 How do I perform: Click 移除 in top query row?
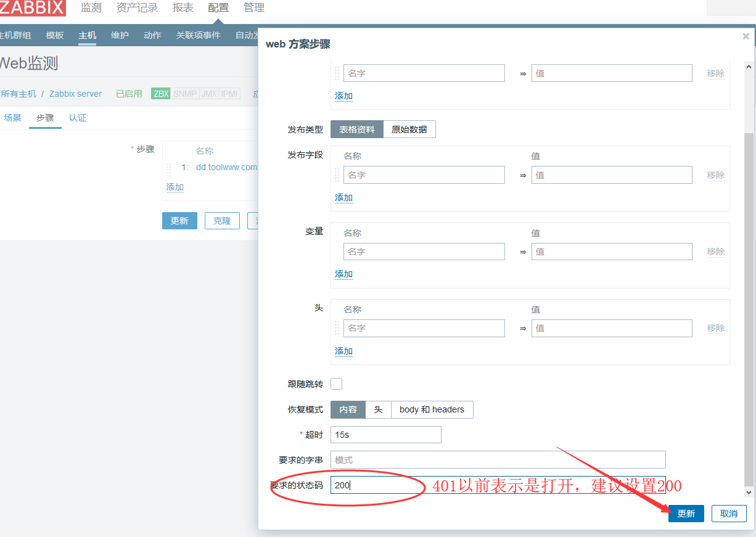pos(716,73)
